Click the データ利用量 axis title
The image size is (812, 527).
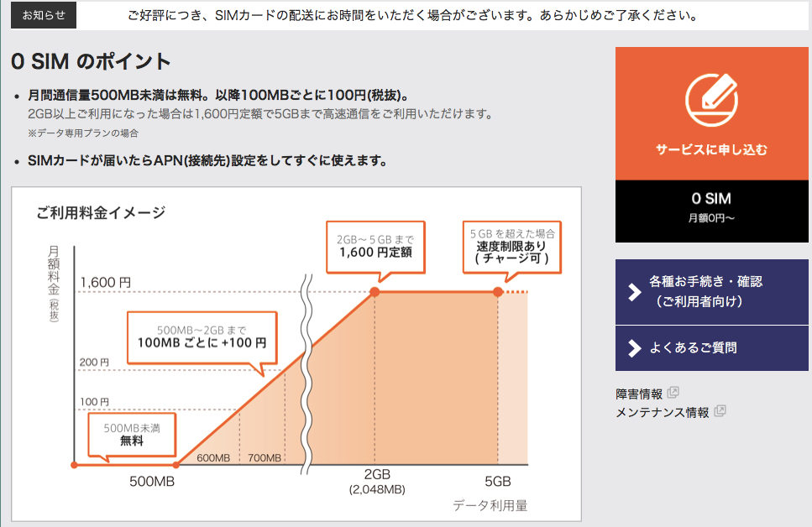[490, 506]
